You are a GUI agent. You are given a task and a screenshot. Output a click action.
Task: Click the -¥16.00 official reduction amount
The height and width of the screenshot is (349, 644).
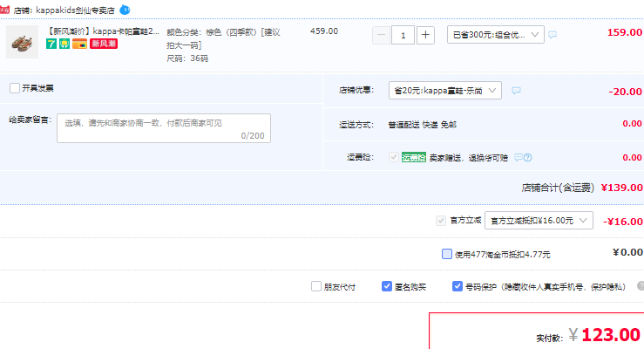[622, 222]
